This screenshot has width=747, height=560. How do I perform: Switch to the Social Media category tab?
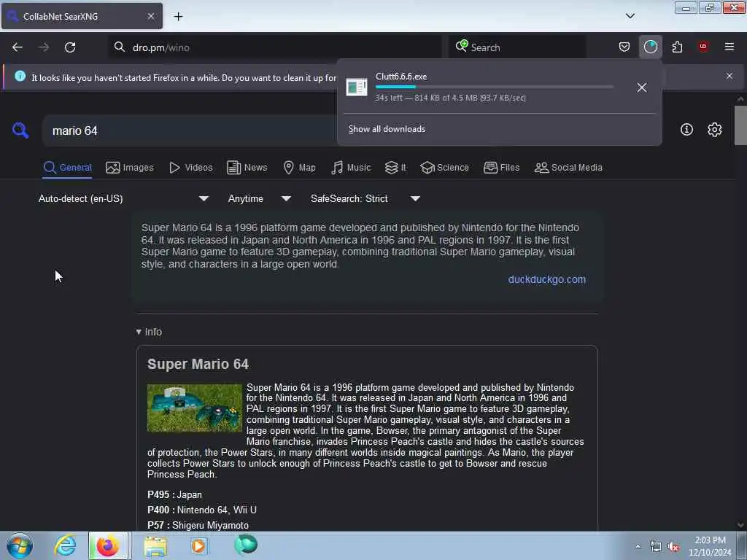pos(568,168)
